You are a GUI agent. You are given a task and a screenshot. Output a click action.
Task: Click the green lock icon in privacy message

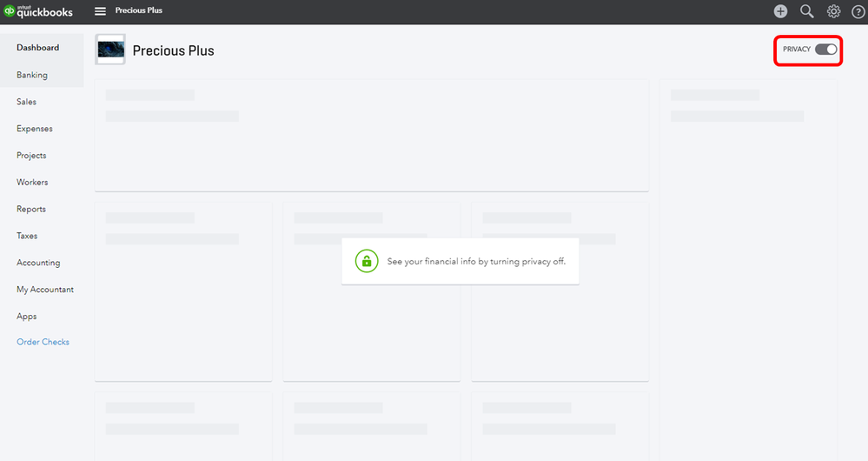367,261
